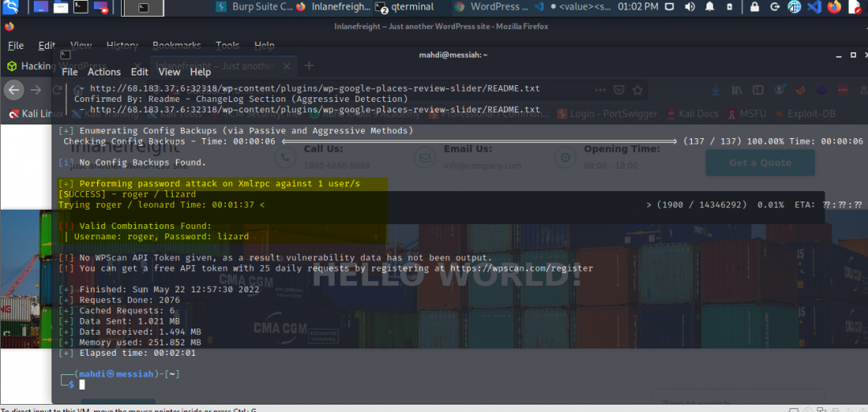Screen dimensions: 868x412
Task: Switch to qterminal taskbar item
Action: [404, 7]
